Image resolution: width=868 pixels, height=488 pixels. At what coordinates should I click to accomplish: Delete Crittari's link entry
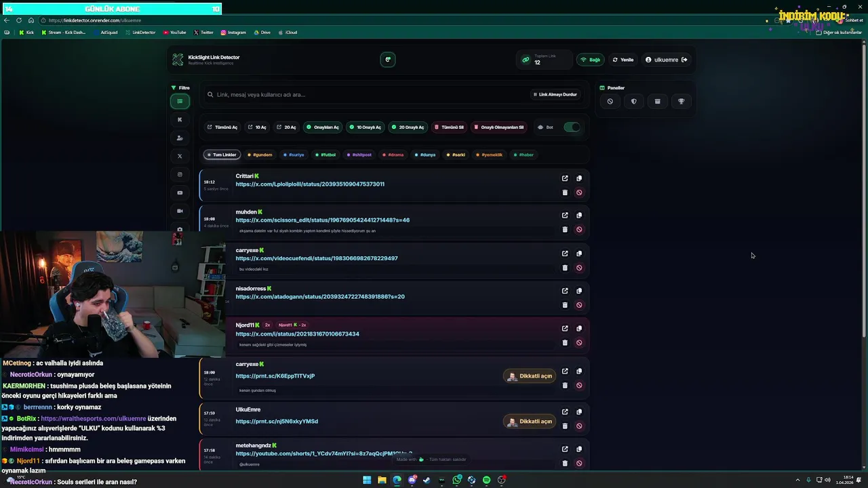pyautogui.click(x=565, y=192)
